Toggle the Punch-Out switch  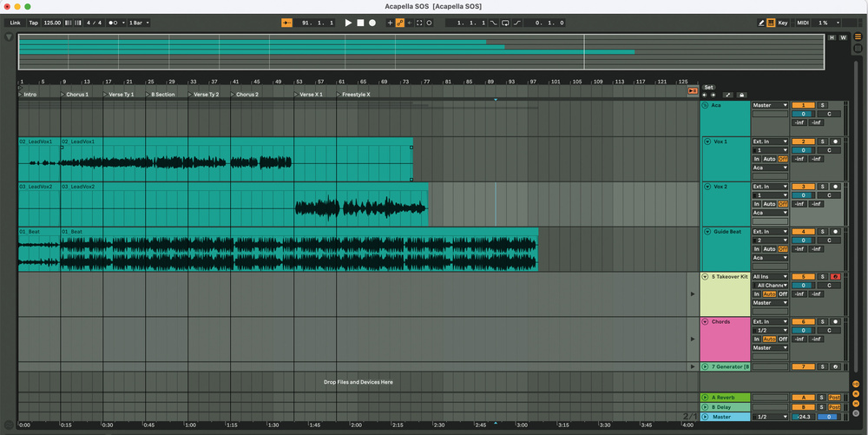517,23
